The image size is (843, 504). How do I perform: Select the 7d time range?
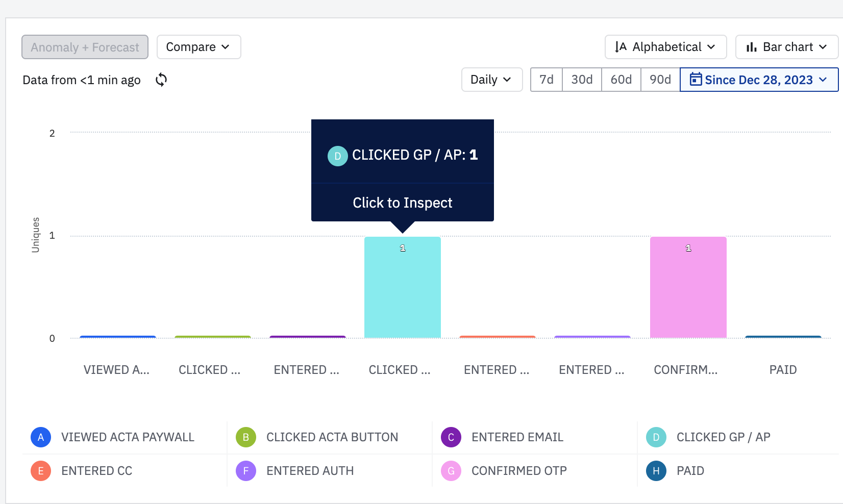(x=547, y=80)
